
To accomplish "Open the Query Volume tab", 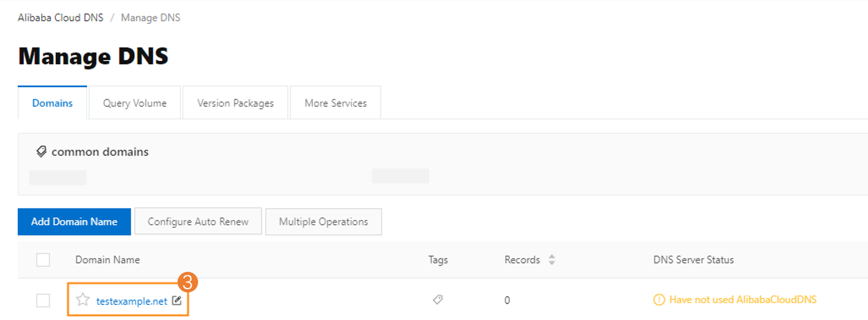I will tap(135, 103).
